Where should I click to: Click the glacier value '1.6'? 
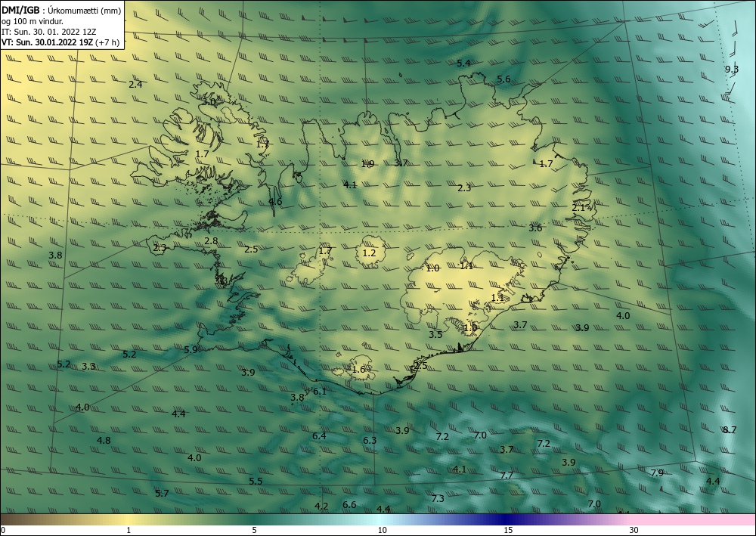[358, 370]
